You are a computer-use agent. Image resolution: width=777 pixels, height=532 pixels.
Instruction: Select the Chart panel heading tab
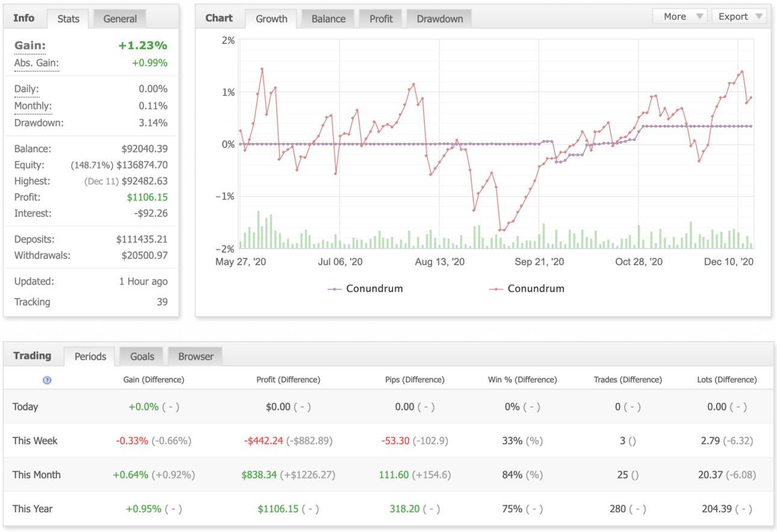coord(219,18)
